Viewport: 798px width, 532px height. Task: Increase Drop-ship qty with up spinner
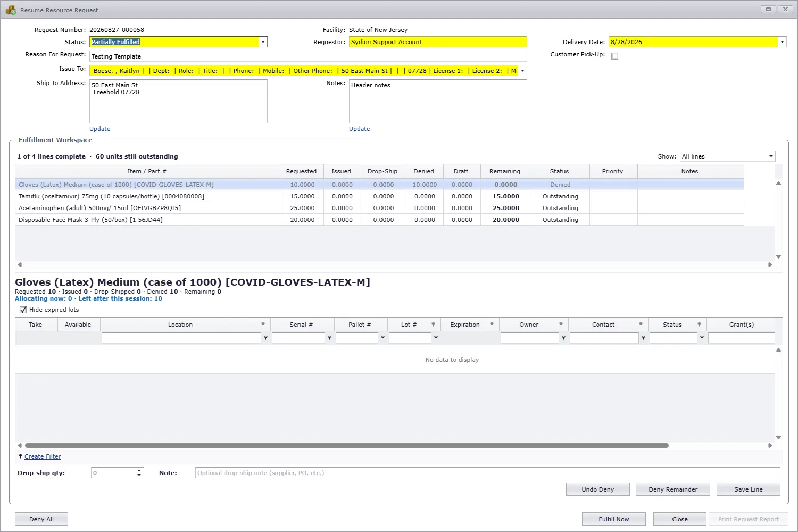point(139,470)
